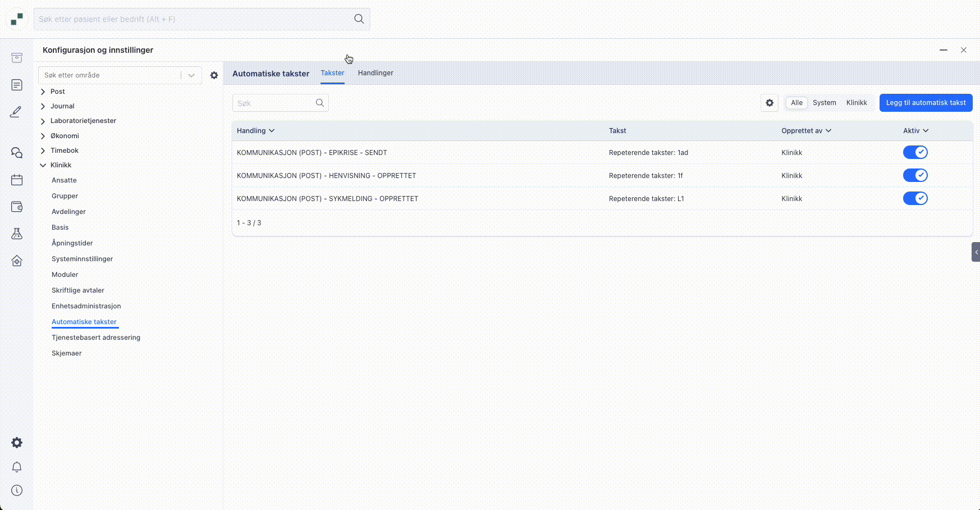Sort by Aktiv column header
The width and height of the screenshot is (980, 510).
pos(915,131)
